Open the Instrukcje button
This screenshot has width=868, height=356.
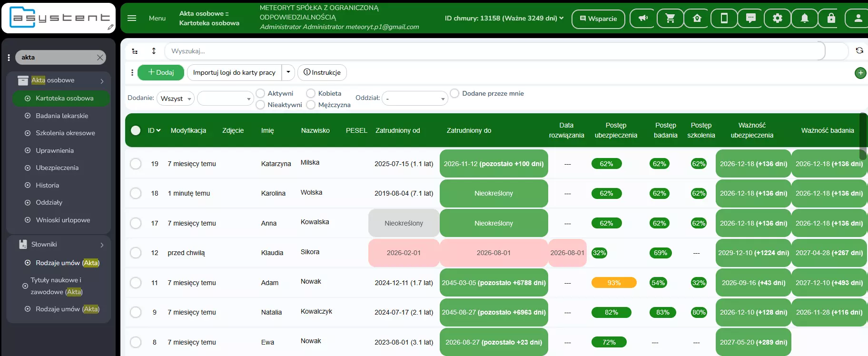point(322,72)
